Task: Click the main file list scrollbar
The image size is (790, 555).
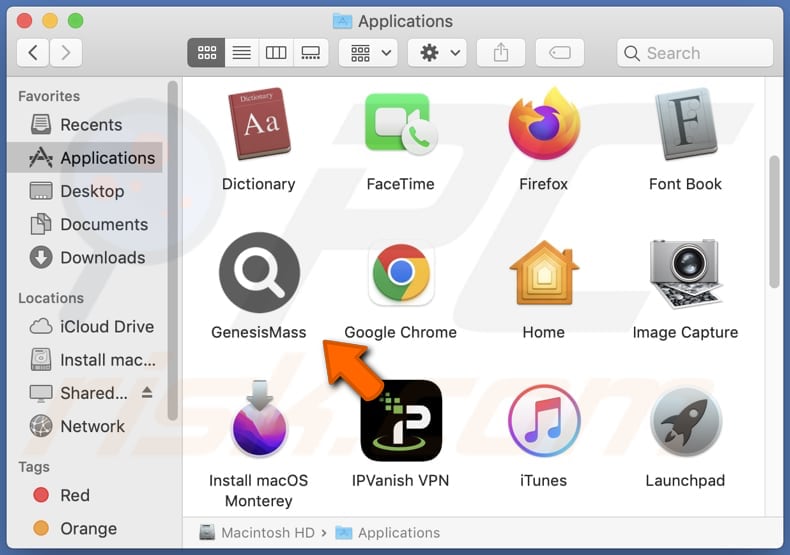Action: (x=774, y=222)
